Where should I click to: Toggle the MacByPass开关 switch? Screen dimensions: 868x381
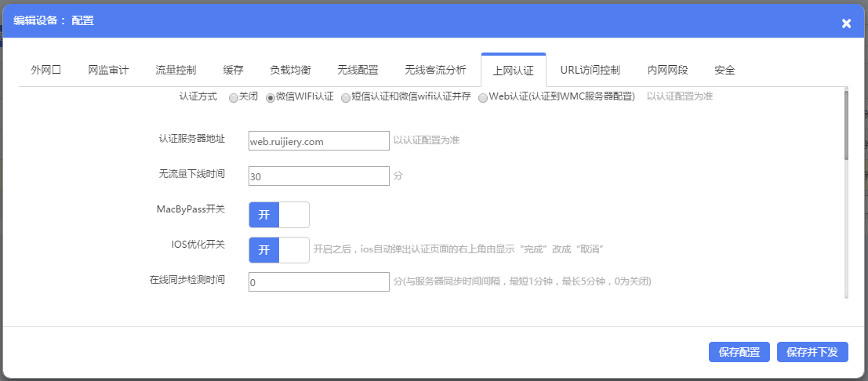[278, 215]
